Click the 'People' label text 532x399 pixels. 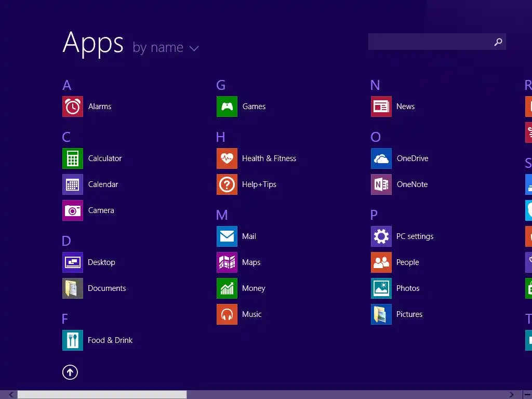[408, 262]
